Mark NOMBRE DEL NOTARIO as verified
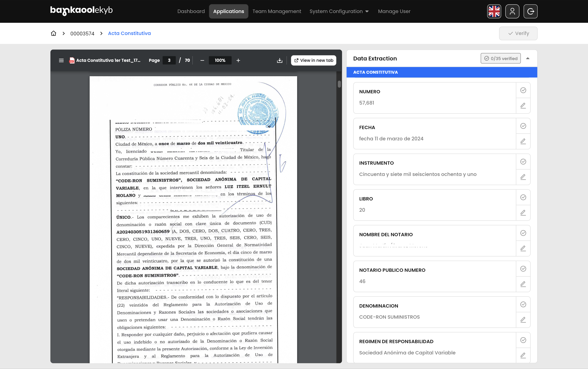This screenshot has height=369, width=588. pyautogui.click(x=523, y=233)
